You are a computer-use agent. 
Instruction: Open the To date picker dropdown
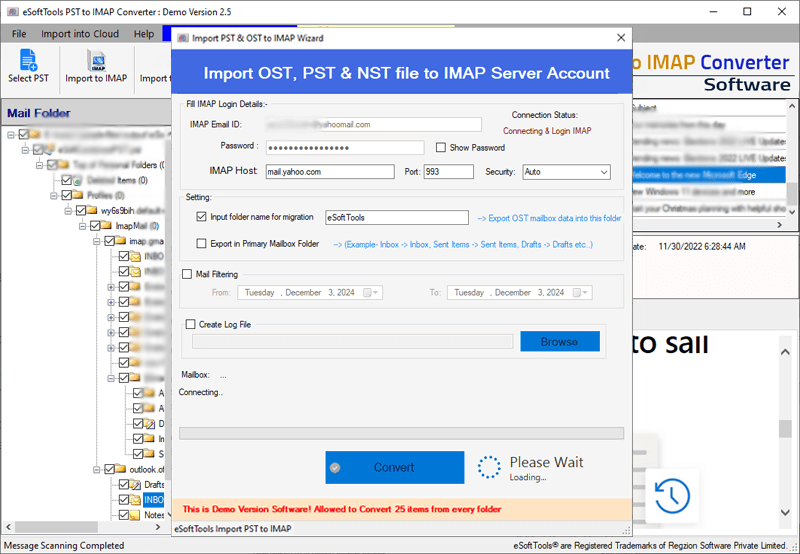(585, 293)
